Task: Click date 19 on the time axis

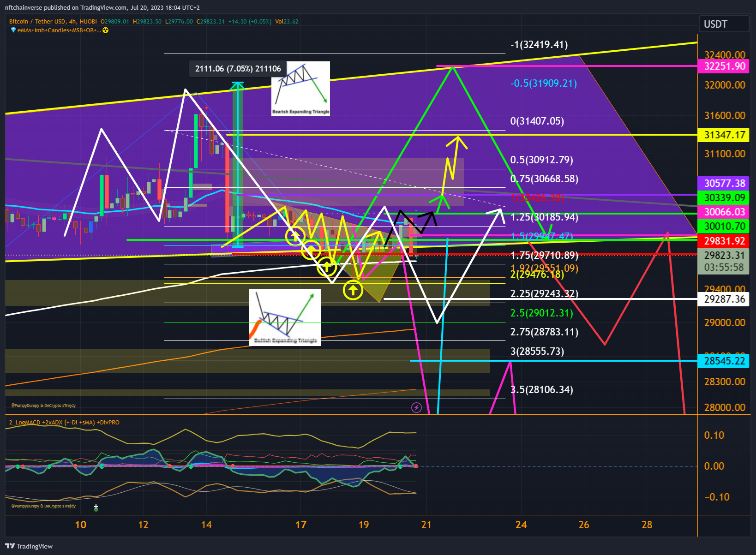Action: [x=364, y=525]
